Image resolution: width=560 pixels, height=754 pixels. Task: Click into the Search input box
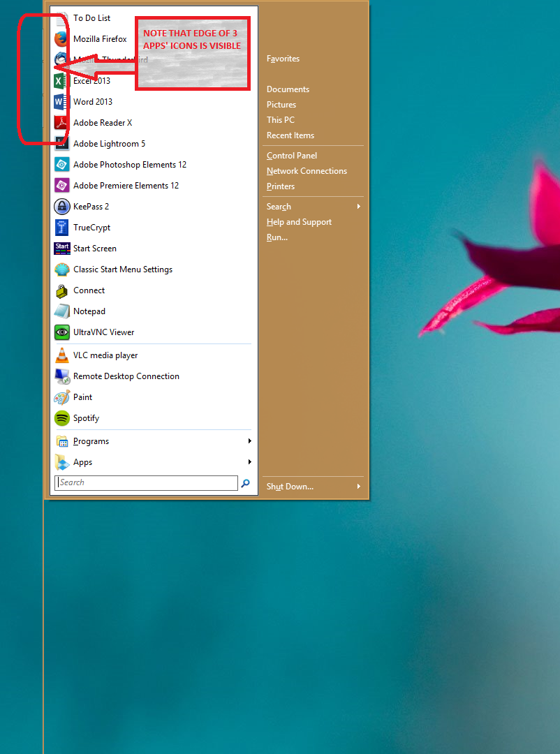[x=147, y=483]
